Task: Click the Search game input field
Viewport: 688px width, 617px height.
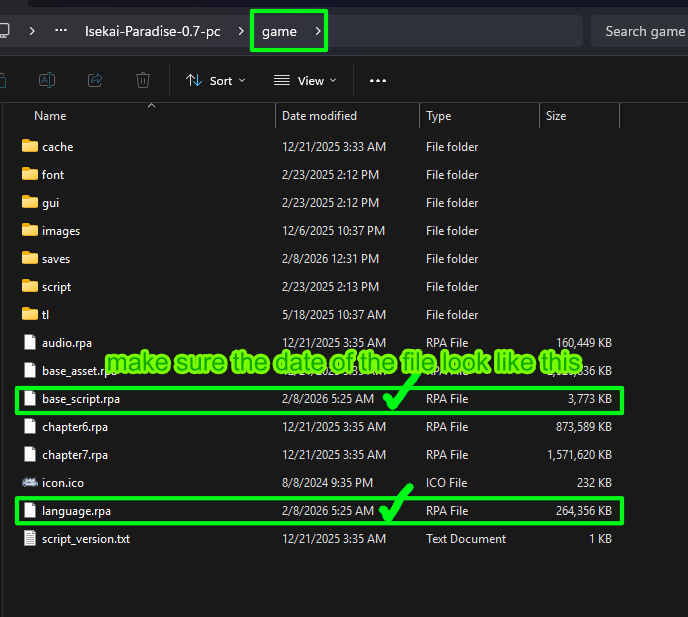Action: point(641,31)
